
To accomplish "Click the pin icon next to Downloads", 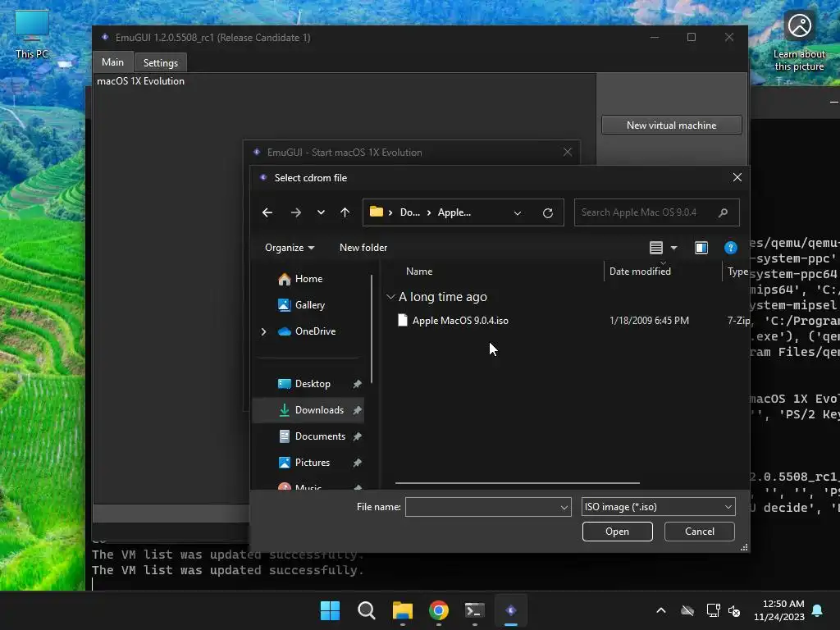I will tap(358, 410).
